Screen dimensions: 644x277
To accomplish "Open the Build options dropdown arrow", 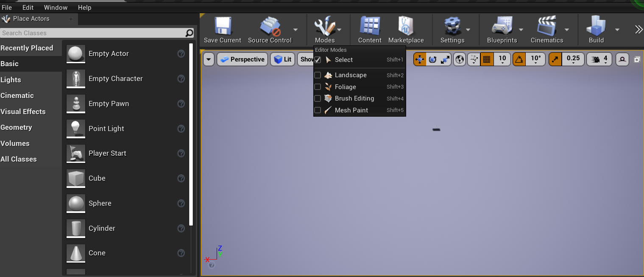I will click(x=617, y=30).
